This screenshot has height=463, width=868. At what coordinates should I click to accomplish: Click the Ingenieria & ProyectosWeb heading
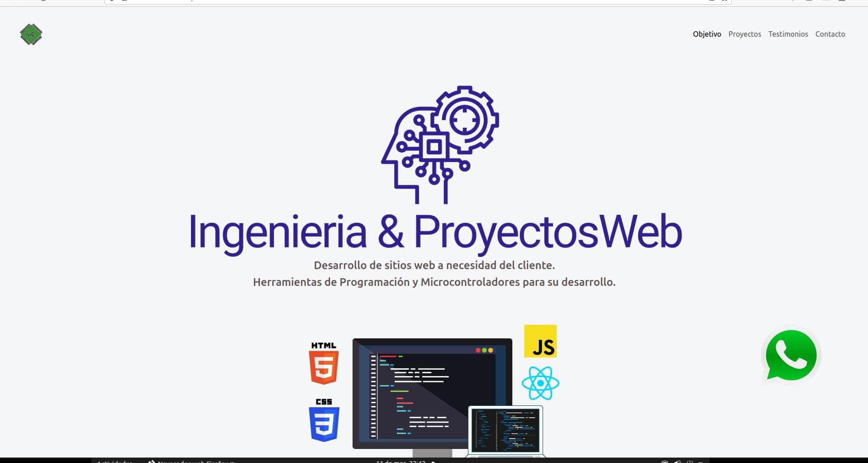(x=434, y=232)
